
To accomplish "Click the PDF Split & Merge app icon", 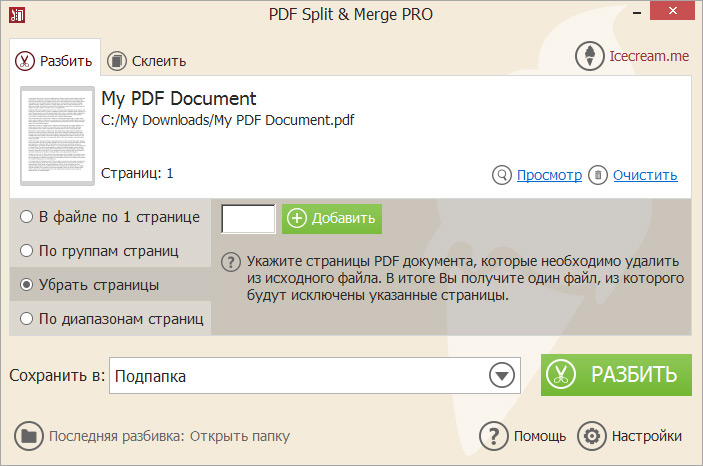I will [17, 15].
